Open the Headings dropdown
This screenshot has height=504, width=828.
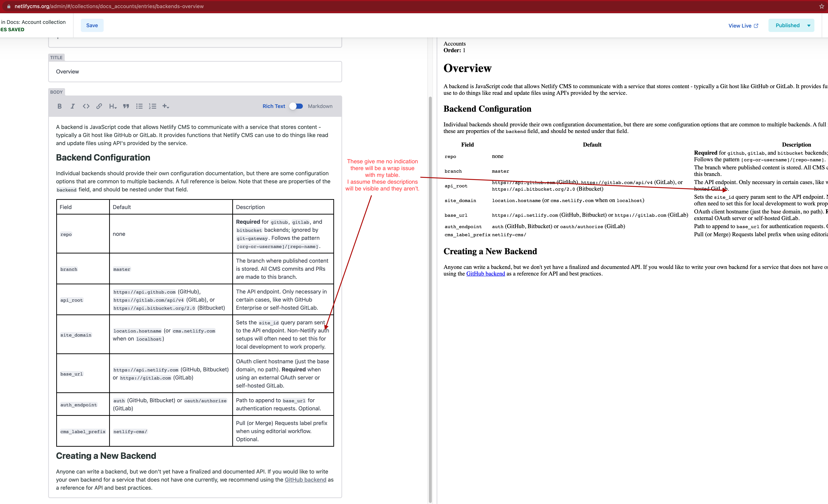[113, 106]
